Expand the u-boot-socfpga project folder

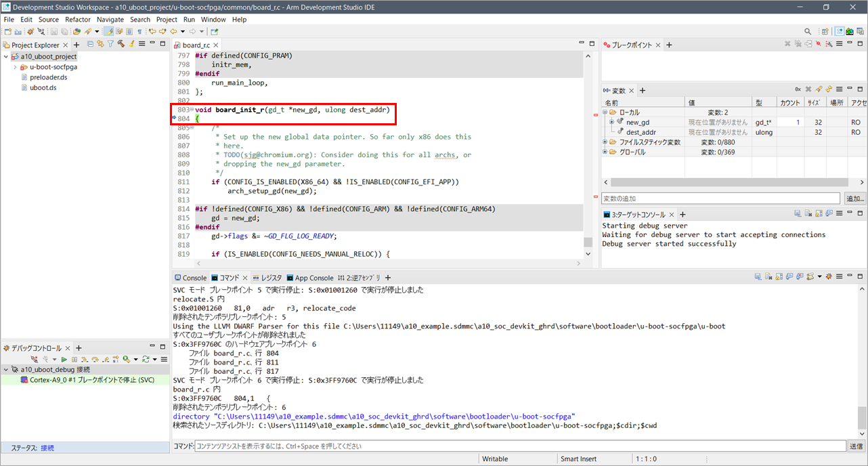(16, 67)
